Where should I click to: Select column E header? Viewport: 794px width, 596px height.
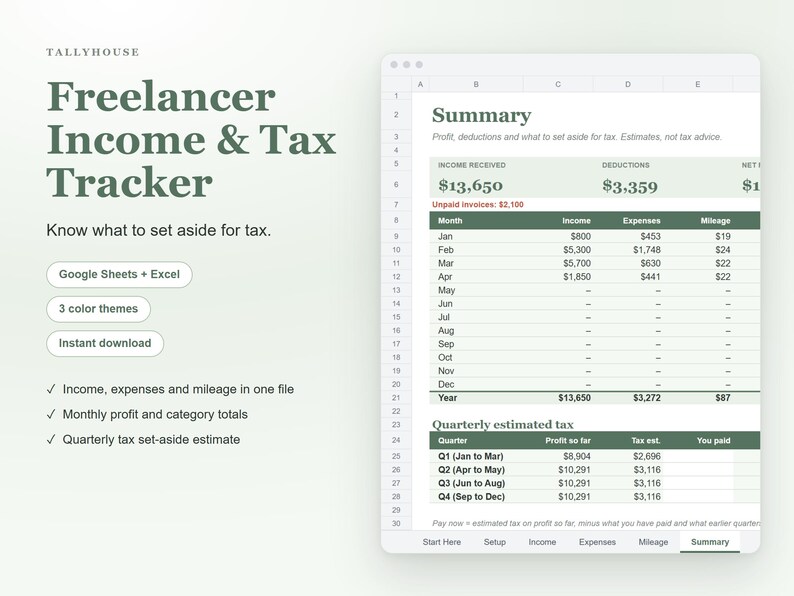tap(697, 85)
